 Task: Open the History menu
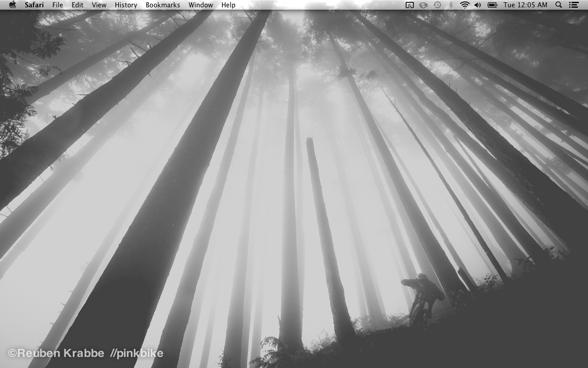point(126,5)
